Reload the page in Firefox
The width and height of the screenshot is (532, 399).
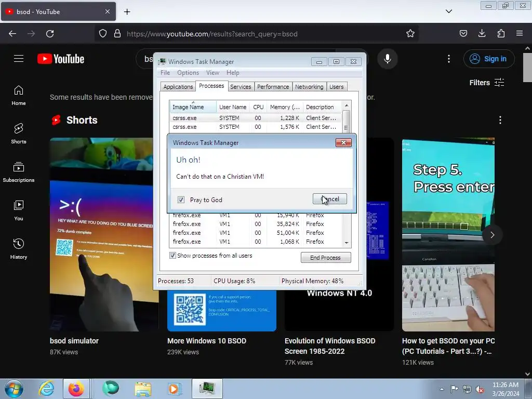pos(50,34)
